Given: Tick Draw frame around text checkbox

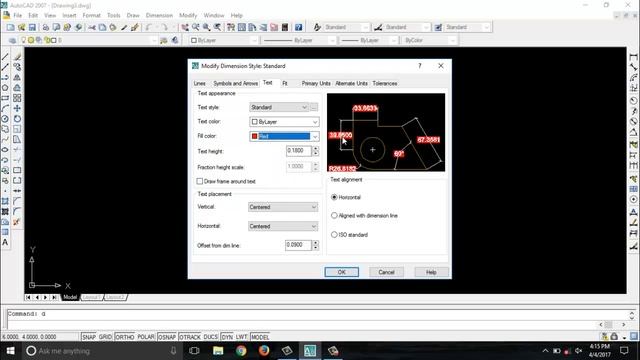Looking at the screenshot, I should pos(200,181).
